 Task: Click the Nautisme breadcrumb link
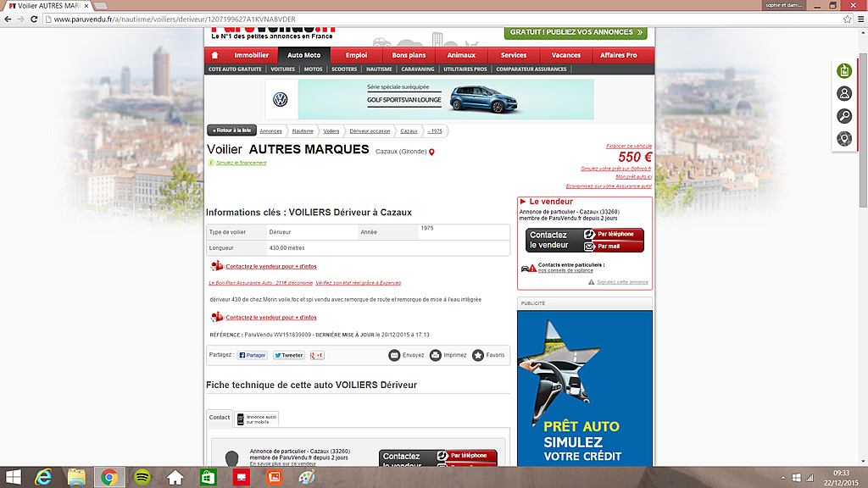303,131
